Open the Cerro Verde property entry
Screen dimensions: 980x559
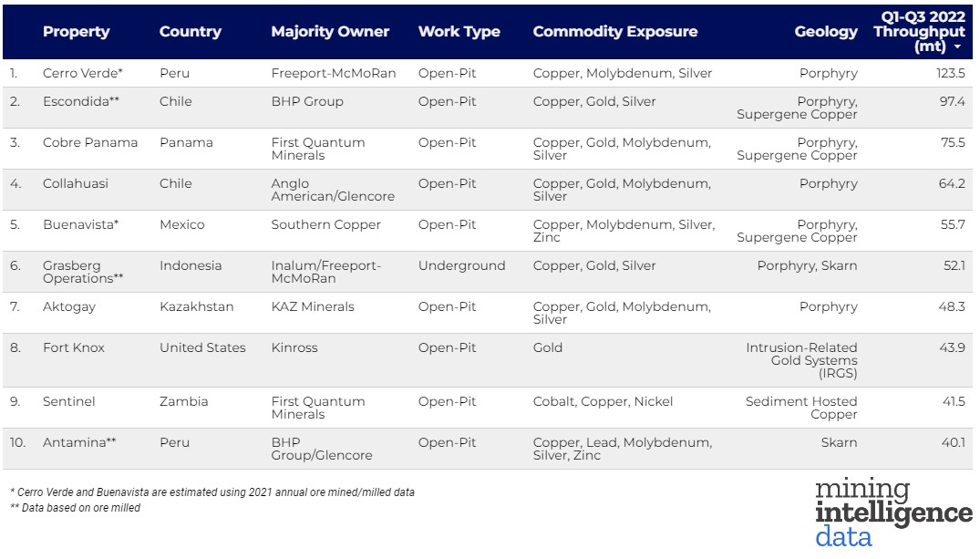82,74
